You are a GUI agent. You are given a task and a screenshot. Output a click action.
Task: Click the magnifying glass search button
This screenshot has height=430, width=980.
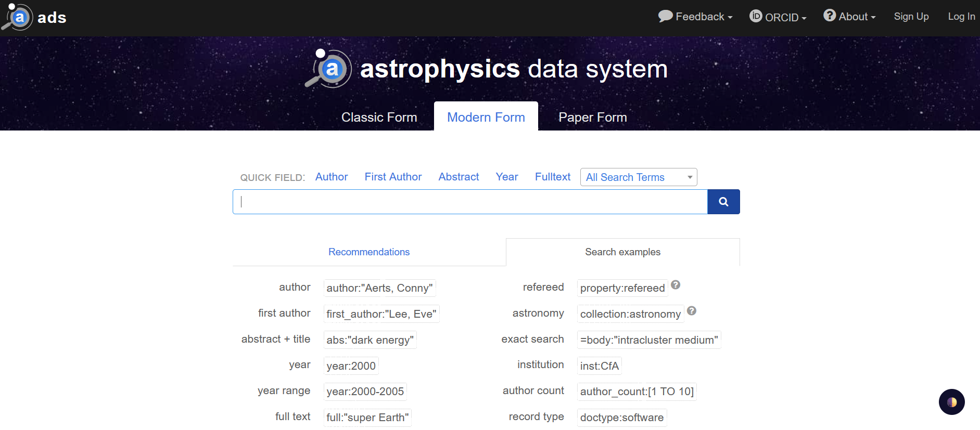(723, 202)
